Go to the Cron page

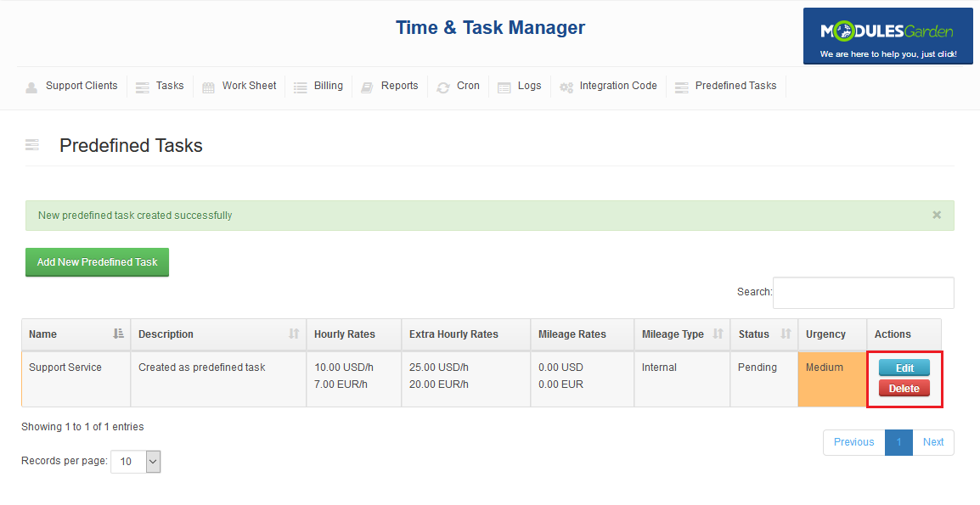(468, 86)
